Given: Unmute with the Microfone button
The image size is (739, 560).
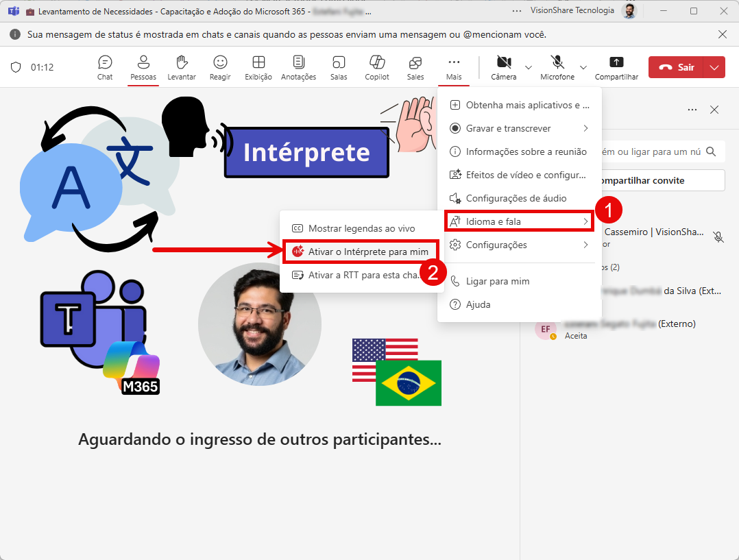Looking at the screenshot, I should tap(557, 67).
